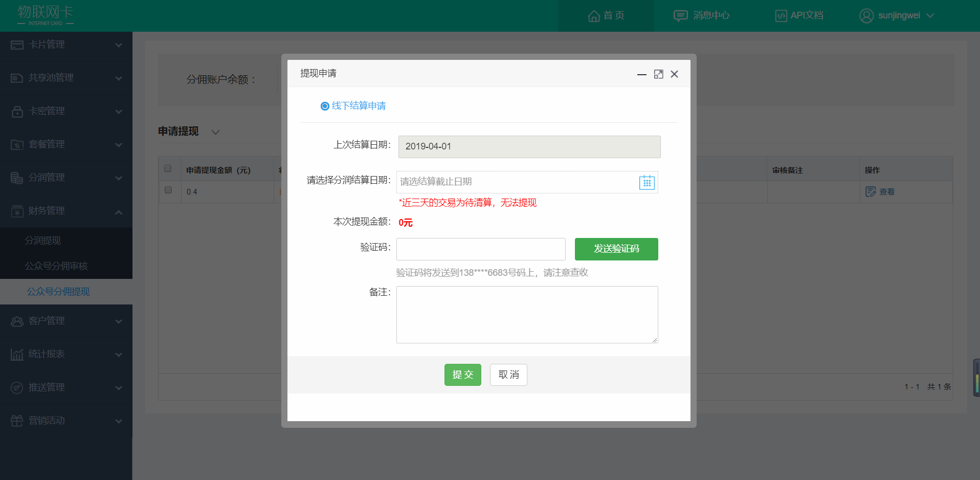Click the package management icon
Image resolution: width=980 pixels, height=480 pixels.
[17, 145]
